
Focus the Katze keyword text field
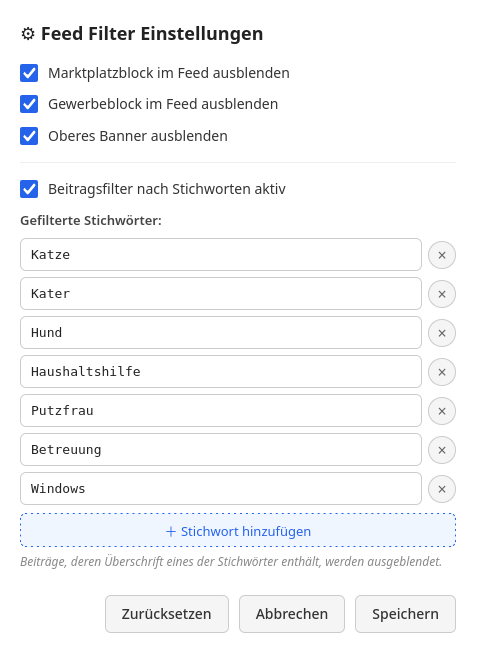(221, 255)
